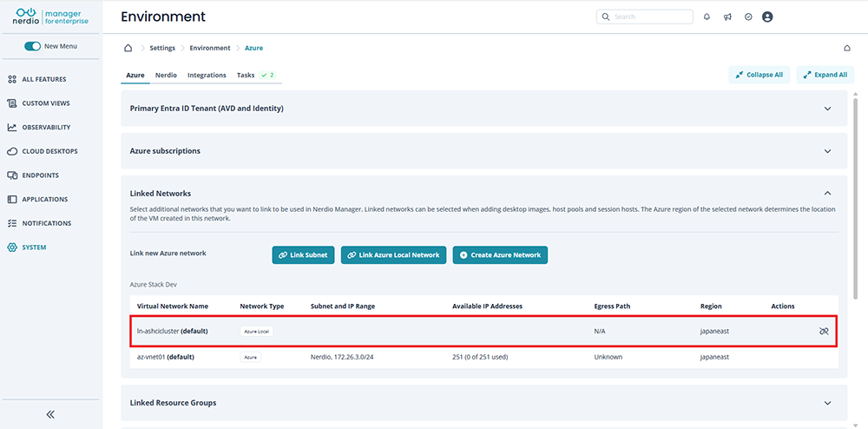Click the 251 (0 of 251 used) cell

click(x=480, y=357)
